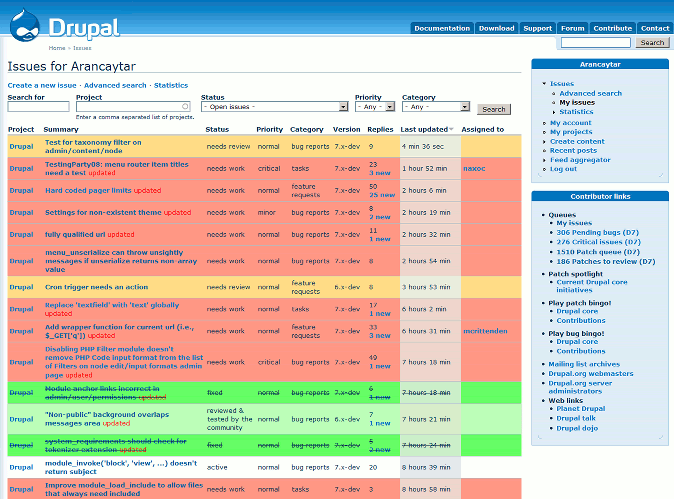674x499 pixels.
Task: Open the Statistics link above filters
Action: 171,85
